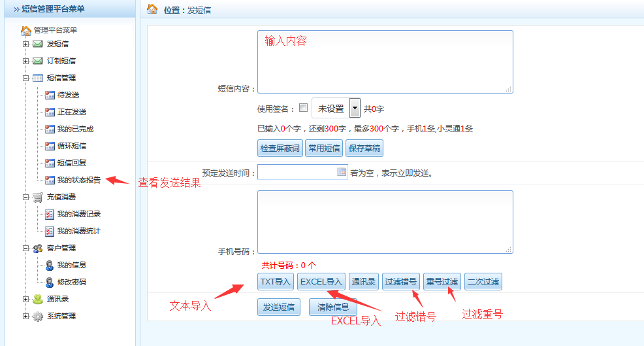Expand the 通讯录 tree node
The image size is (644, 346).
[26, 300]
